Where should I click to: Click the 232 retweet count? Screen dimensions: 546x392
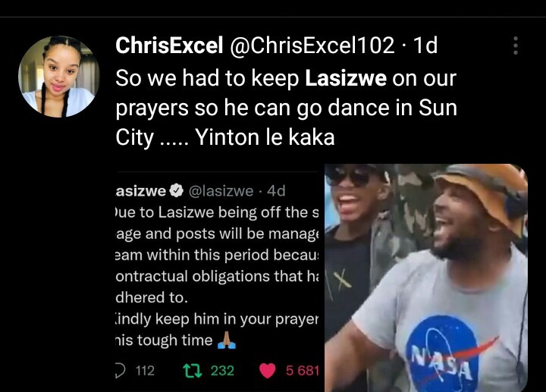click(x=222, y=371)
